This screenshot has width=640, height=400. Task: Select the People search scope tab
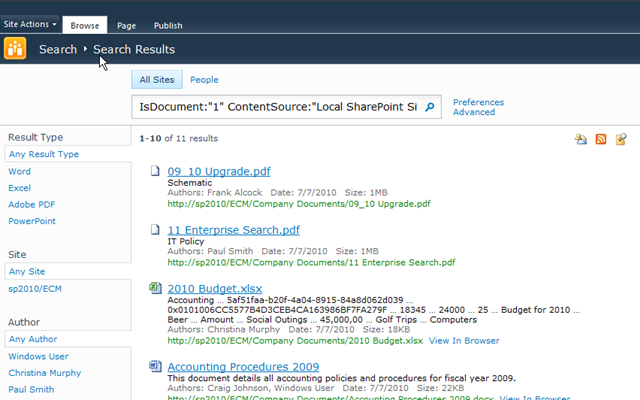point(204,80)
